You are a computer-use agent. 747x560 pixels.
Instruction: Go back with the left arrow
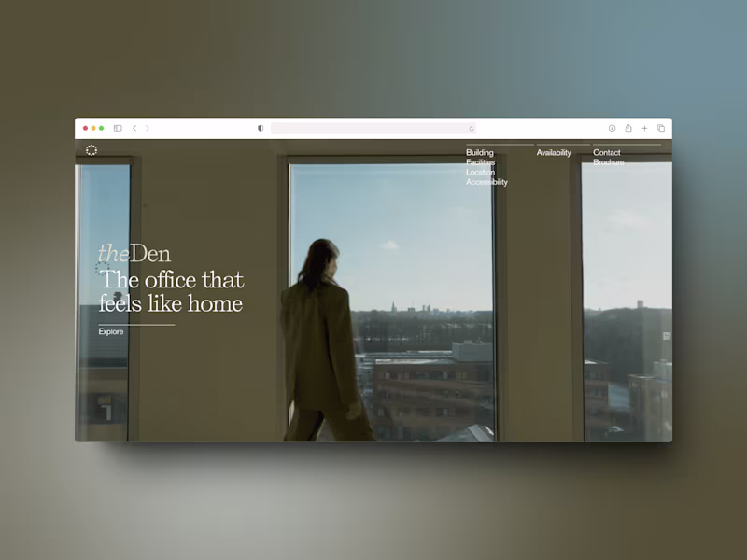134,128
